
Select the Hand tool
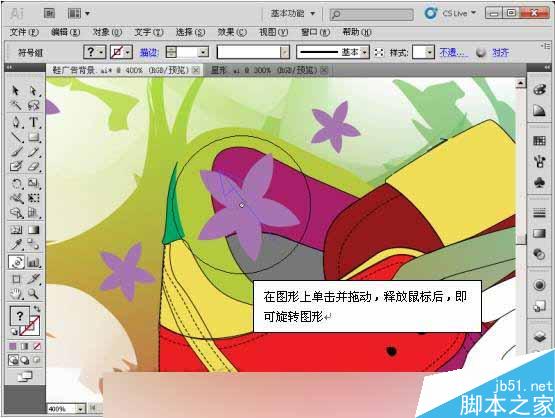tap(16, 293)
